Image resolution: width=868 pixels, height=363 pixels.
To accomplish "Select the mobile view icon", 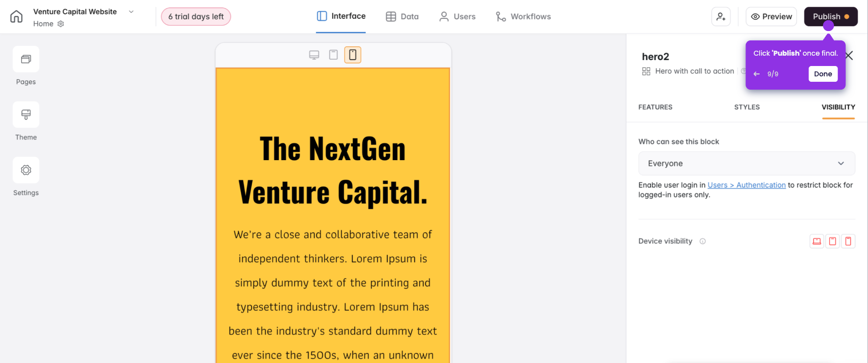I will tap(353, 55).
